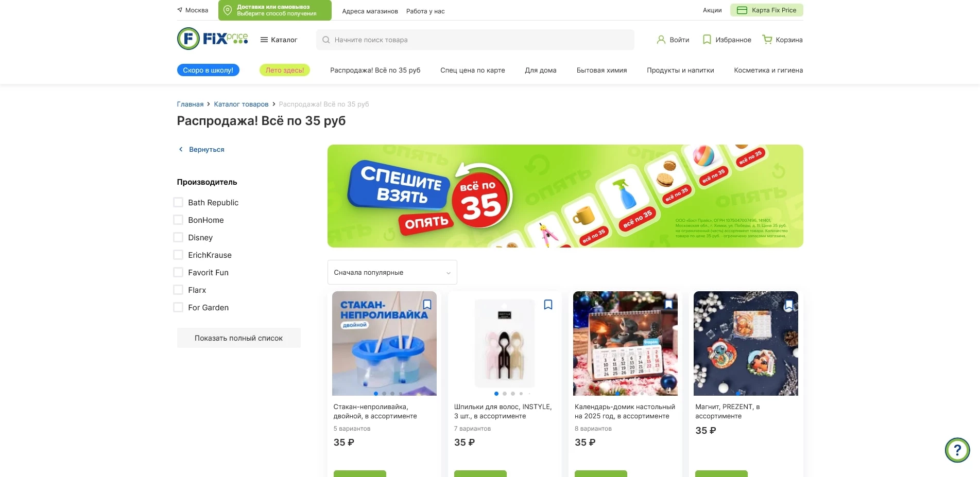
Task: Select first carousel dot on Шпильки image
Action: [496, 394]
